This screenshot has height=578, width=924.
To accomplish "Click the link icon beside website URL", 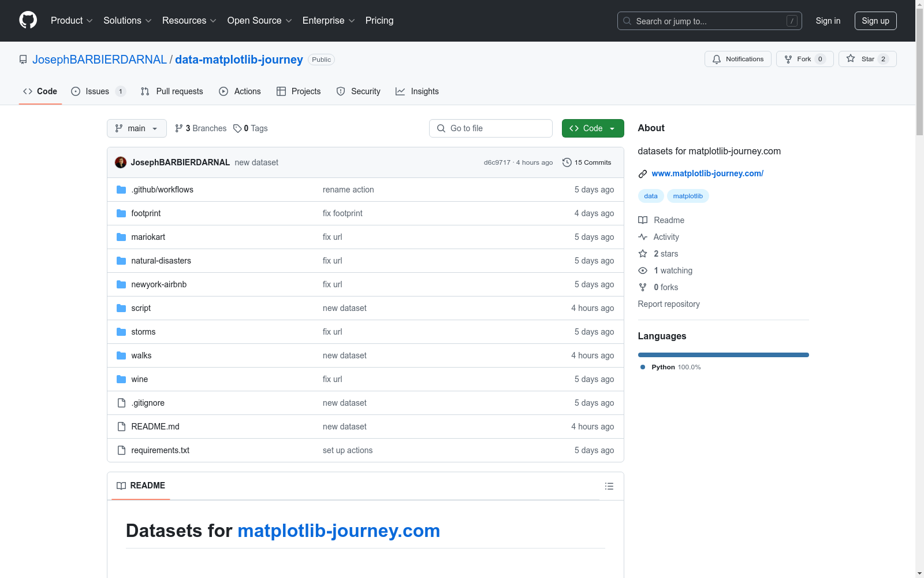I will click(x=643, y=174).
